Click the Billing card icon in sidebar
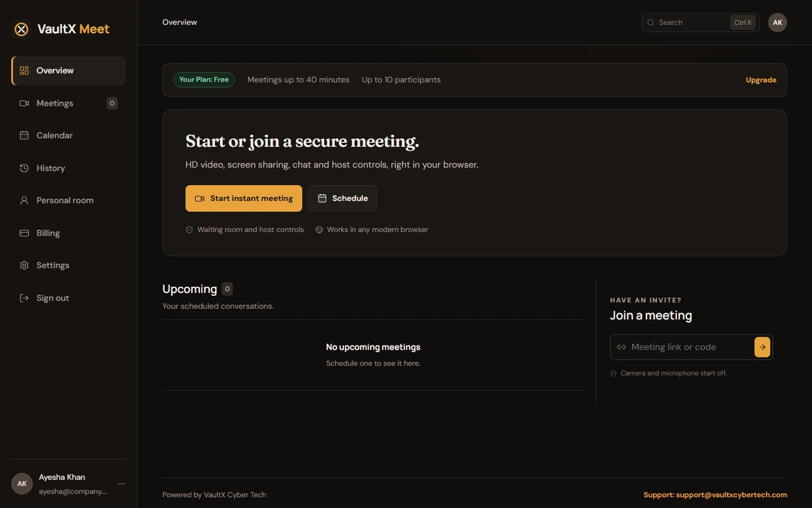The width and height of the screenshot is (812, 508). [x=24, y=233]
